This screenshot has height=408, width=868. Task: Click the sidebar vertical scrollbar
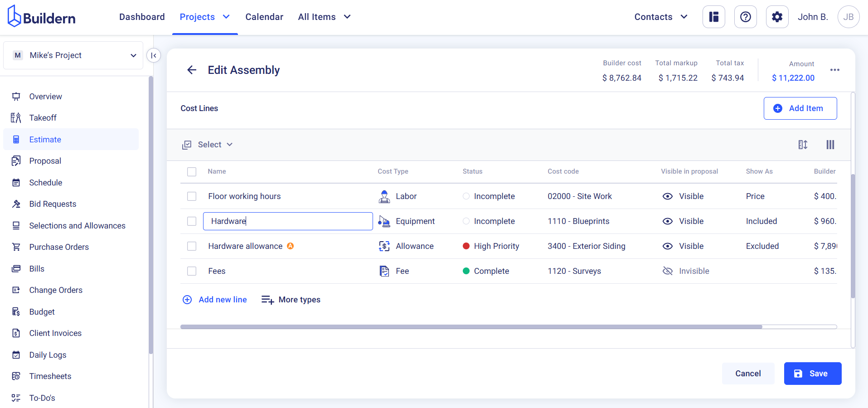click(151, 215)
